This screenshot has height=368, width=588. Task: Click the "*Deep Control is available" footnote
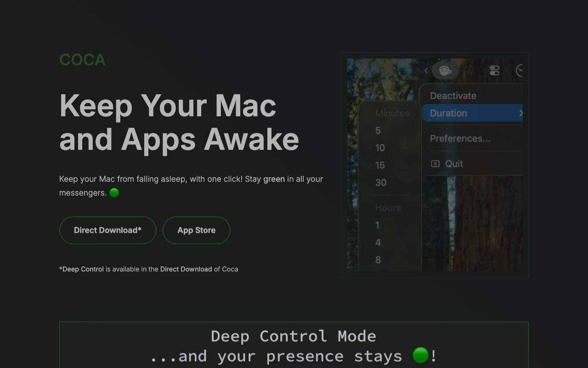click(x=149, y=269)
